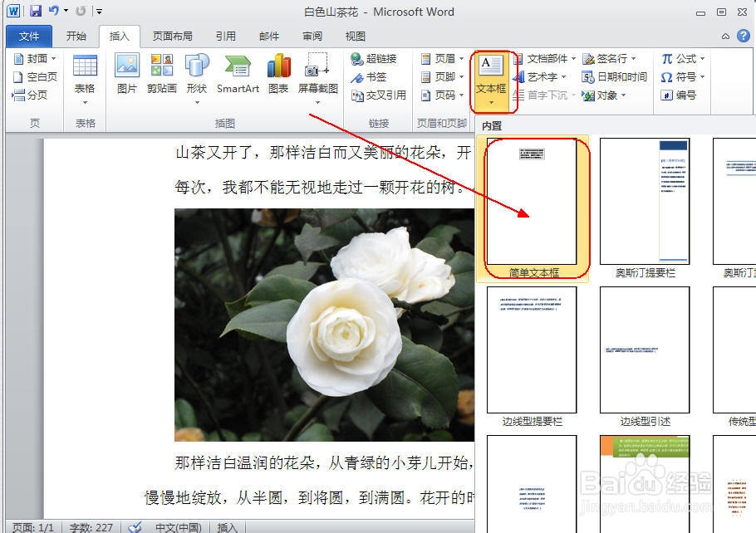The width and height of the screenshot is (756, 533).
Task: Insert 日期和时间 date and time
Action: pos(615,76)
